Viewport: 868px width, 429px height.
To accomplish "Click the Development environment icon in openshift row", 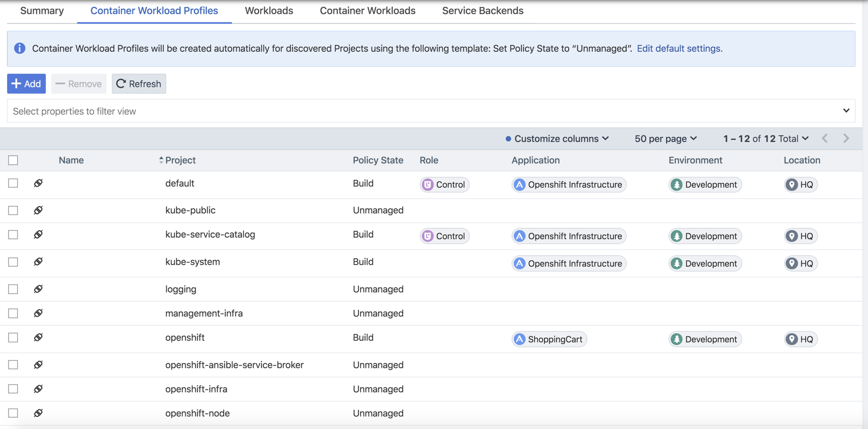I will pos(677,339).
